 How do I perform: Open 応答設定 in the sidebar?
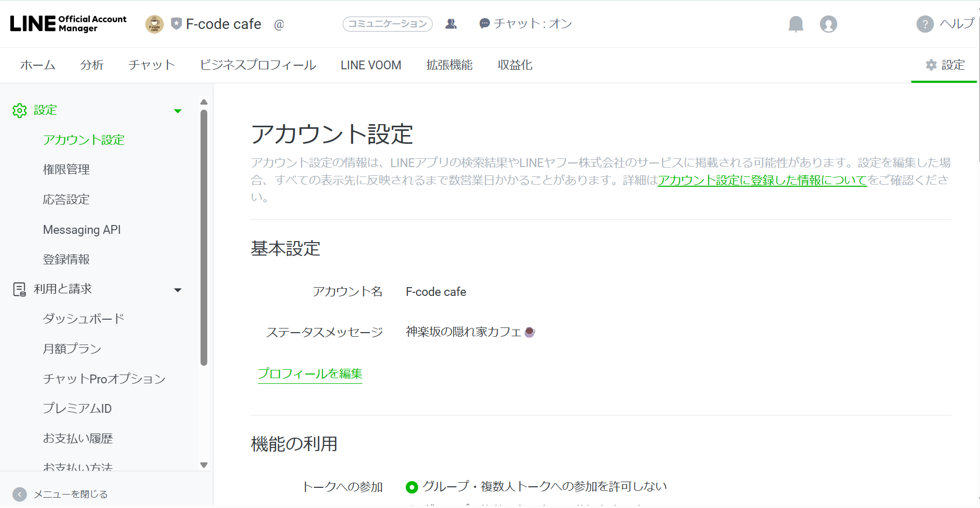click(66, 200)
